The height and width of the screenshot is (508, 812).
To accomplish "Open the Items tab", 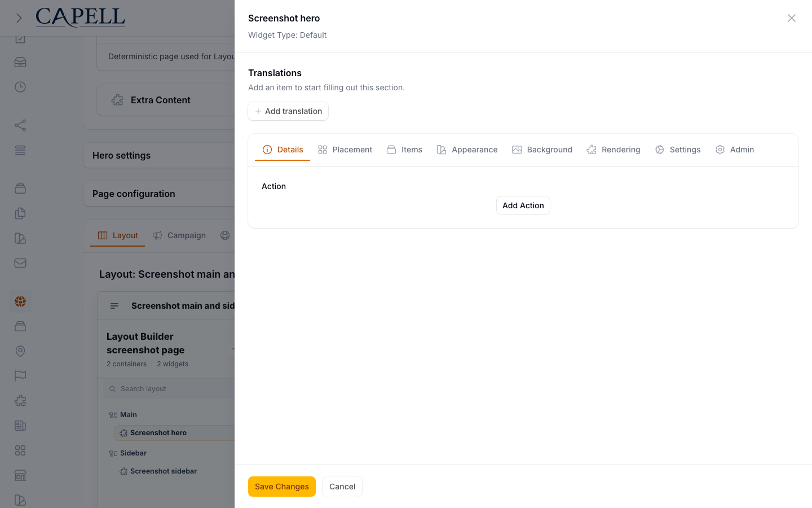I will click(404, 150).
